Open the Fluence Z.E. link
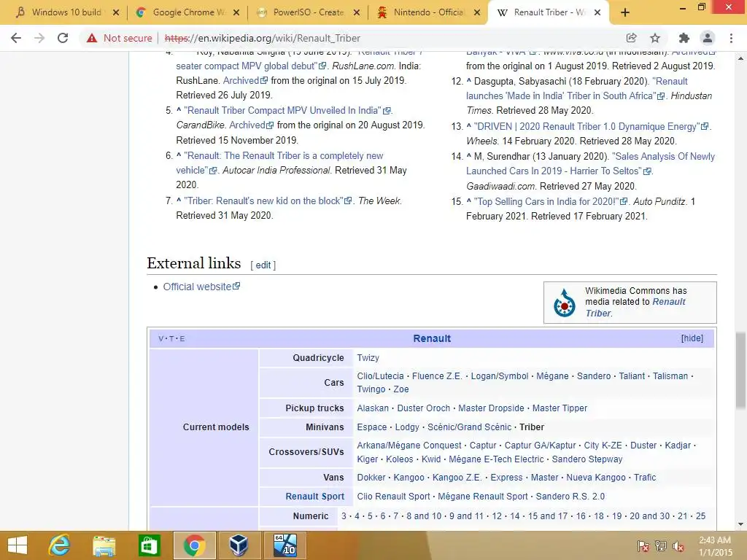The width and height of the screenshot is (747, 560). [437, 376]
